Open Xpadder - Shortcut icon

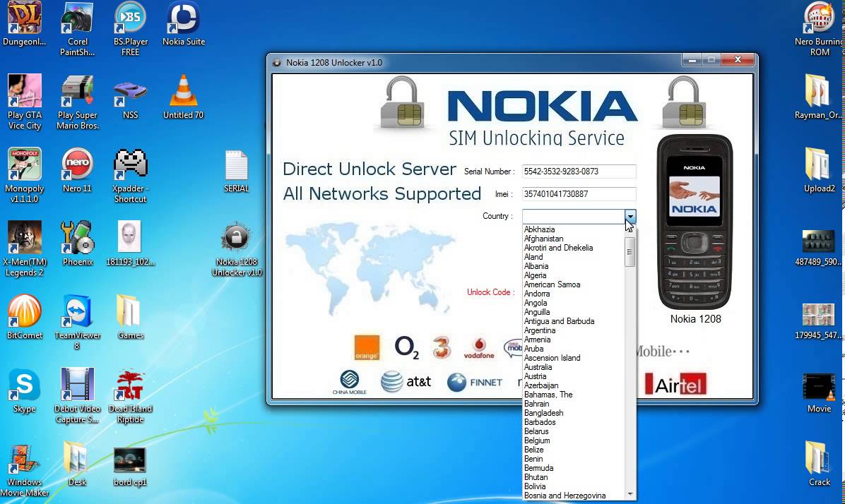pyautogui.click(x=130, y=176)
